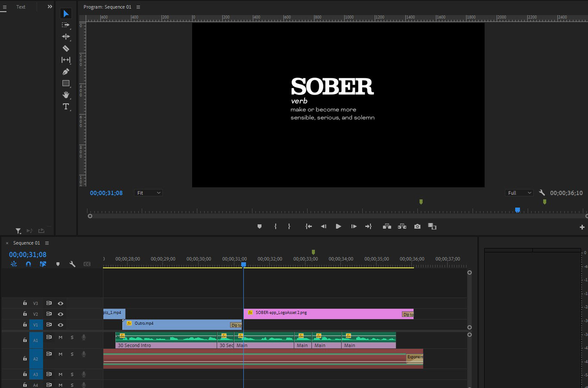The height and width of the screenshot is (388, 588).
Task: Open the Text panel tab
Action: [21, 7]
